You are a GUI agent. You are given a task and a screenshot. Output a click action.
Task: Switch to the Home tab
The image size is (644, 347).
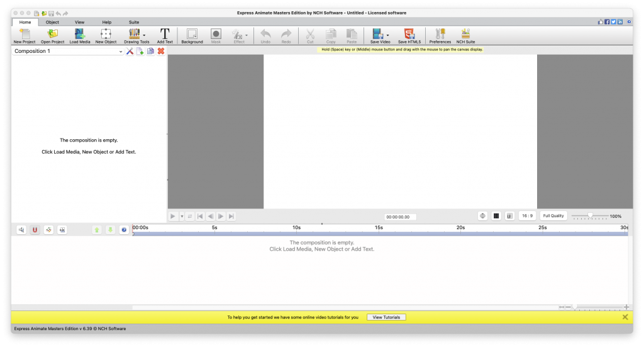point(25,22)
